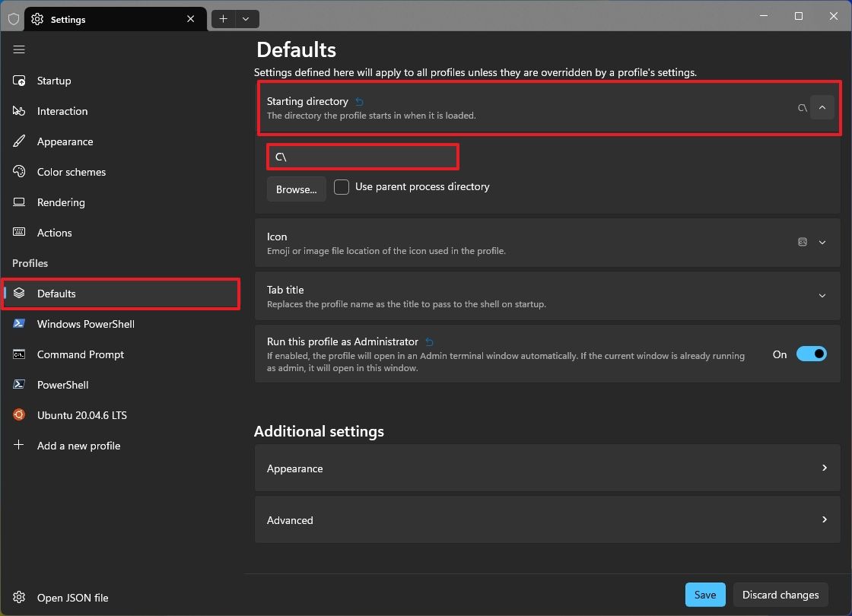
Task: Open the navigation hamburger menu
Action: pos(19,49)
